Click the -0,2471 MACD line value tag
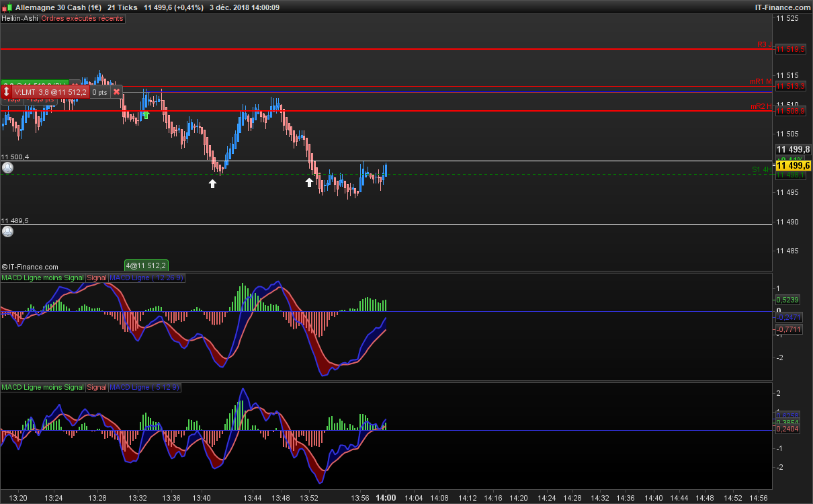The width and height of the screenshot is (813, 504). (x=787, y=317)
